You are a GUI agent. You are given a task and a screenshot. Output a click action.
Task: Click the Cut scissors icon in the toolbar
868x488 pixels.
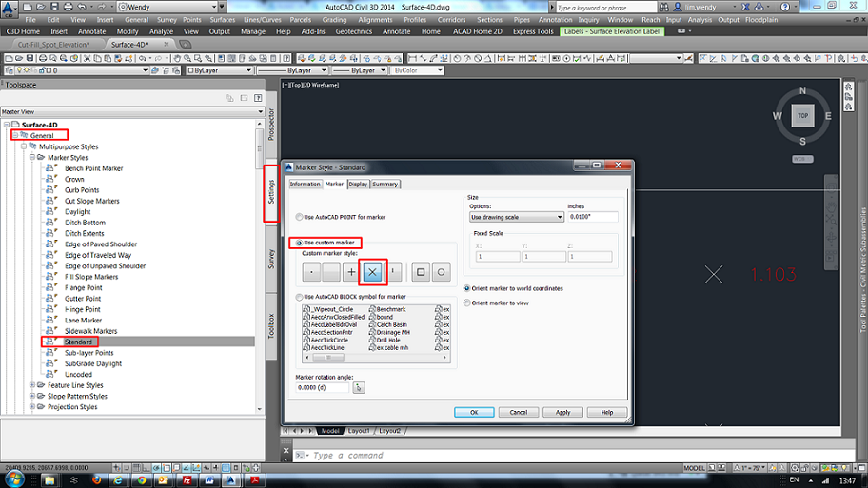tap(87, 58)
